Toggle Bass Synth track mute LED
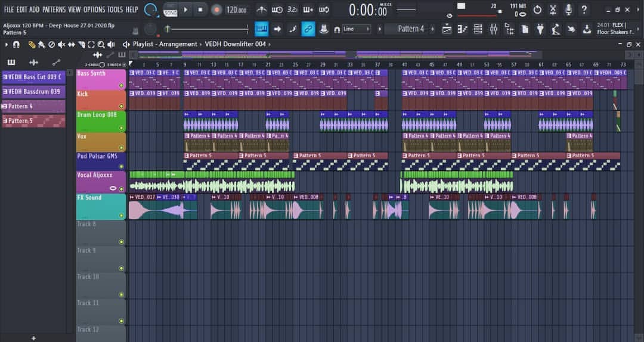Viewport: 644px width, 342px height. tap(121, 85)
